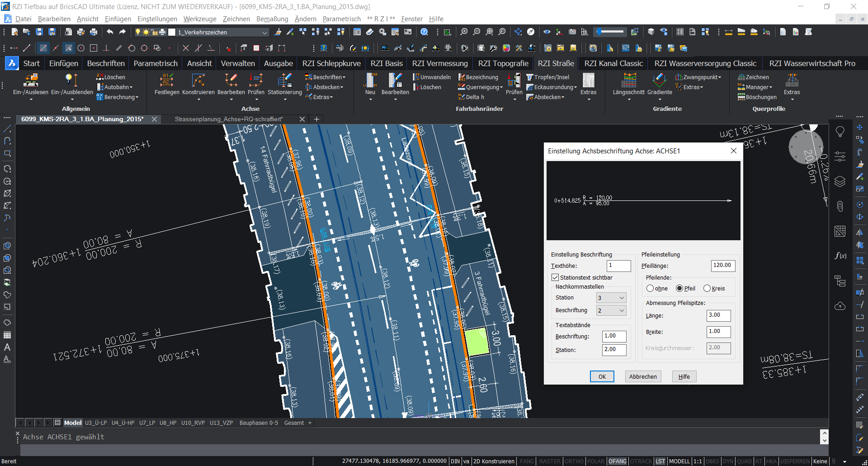Open the Bemaßung menu
The width and height of the screenshot is (868, 466).
272,19
